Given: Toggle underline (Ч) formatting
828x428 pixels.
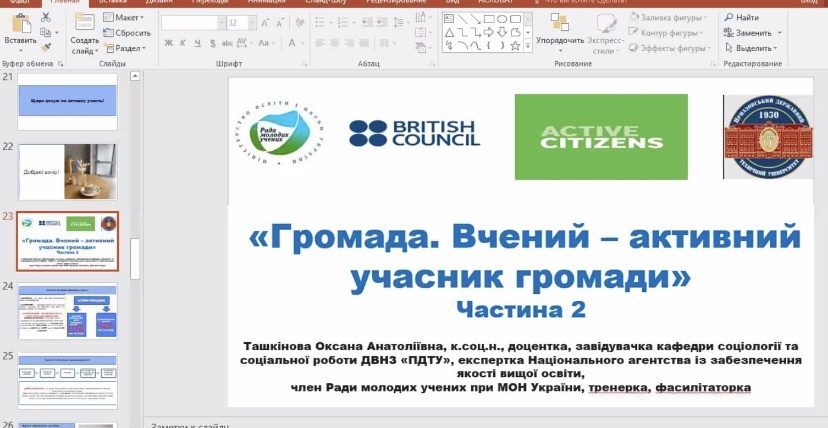Looking at the screenshot, I should [199, 42].
